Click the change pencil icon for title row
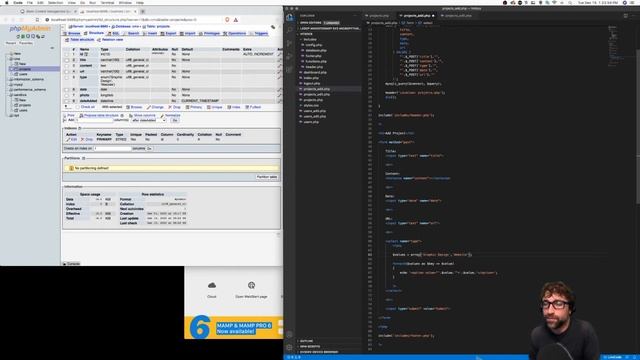Screen dimensions: 640x360 (x=279, y=60)
